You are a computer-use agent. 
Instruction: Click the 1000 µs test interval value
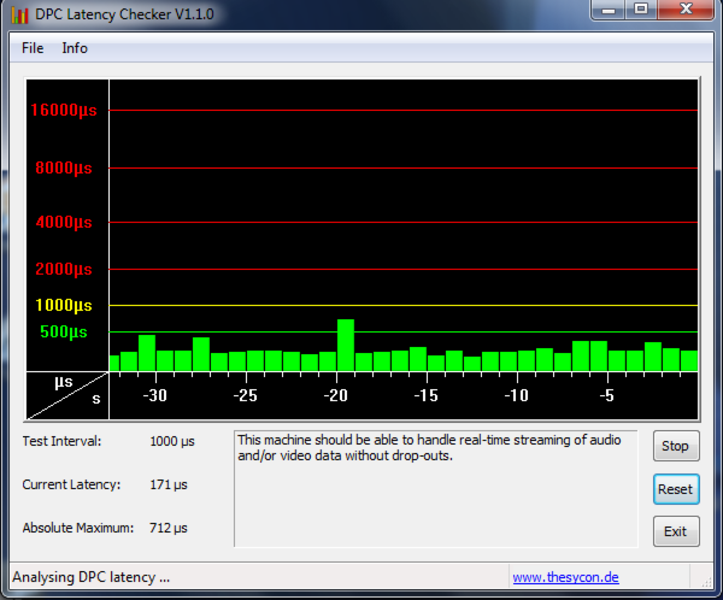[172, 441]
